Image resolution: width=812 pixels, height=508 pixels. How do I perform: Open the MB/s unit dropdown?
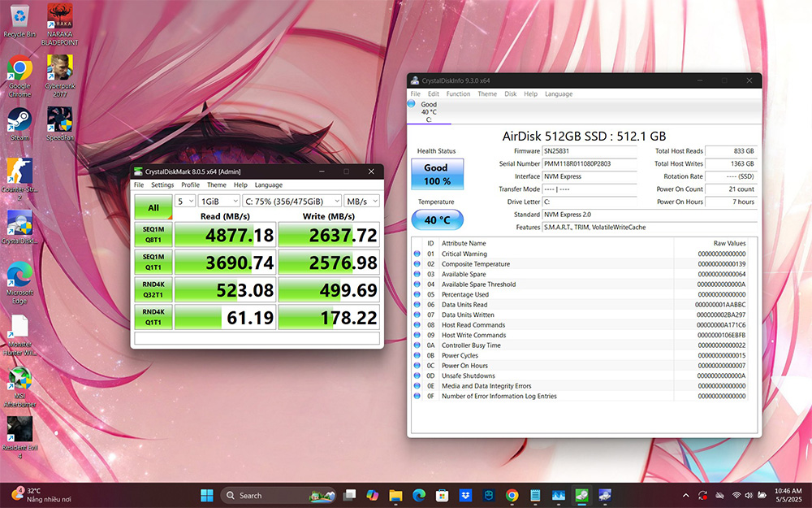pos(362,201)
